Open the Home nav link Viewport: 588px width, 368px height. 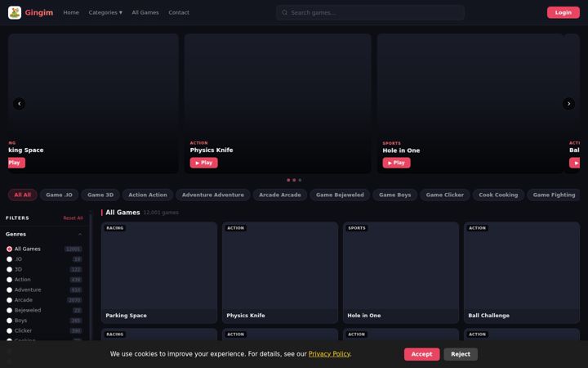coord(71,12)
